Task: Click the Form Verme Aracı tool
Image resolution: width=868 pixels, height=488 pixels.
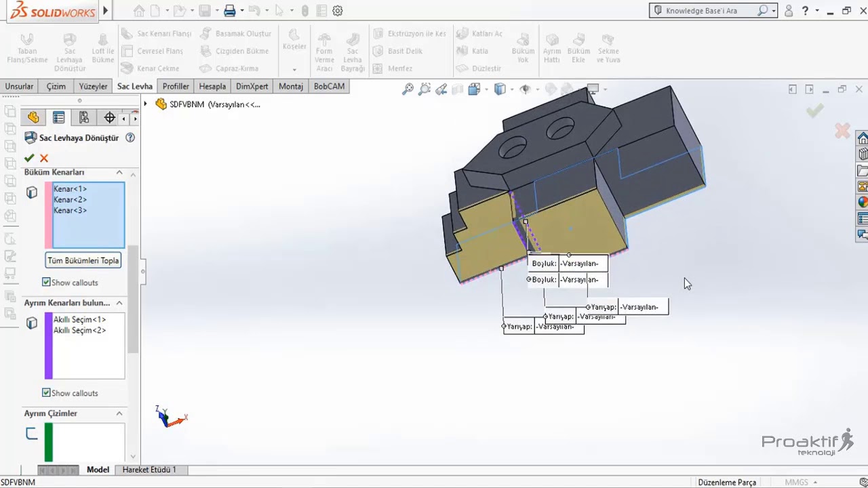Action: point(324,52)
